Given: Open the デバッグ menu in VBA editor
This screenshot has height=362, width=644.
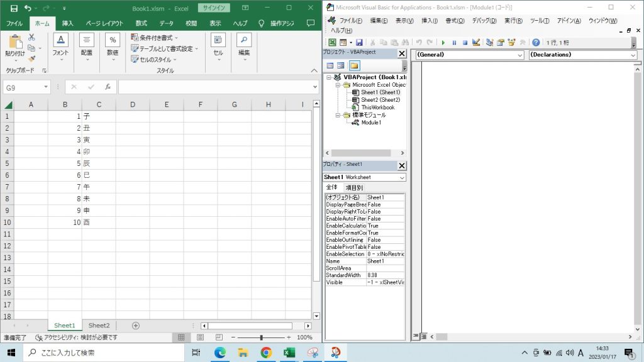Looking at the screenshot, I should [484, 21].
